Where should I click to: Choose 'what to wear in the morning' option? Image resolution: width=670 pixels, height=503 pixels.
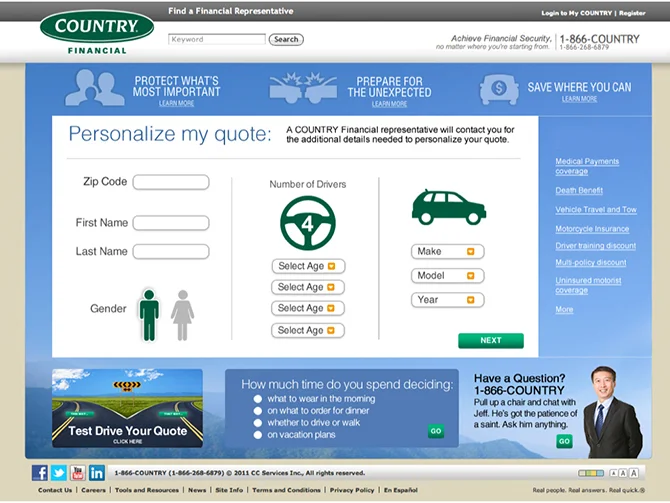click(258, 399)
